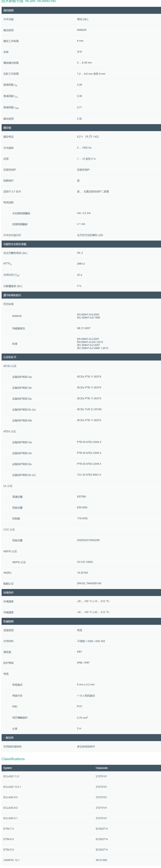The width and height of the screenshot is (161, 868).
Task: Select the 'PVC' cable material value
Action: pyautogui.click(x=80, y=706)
